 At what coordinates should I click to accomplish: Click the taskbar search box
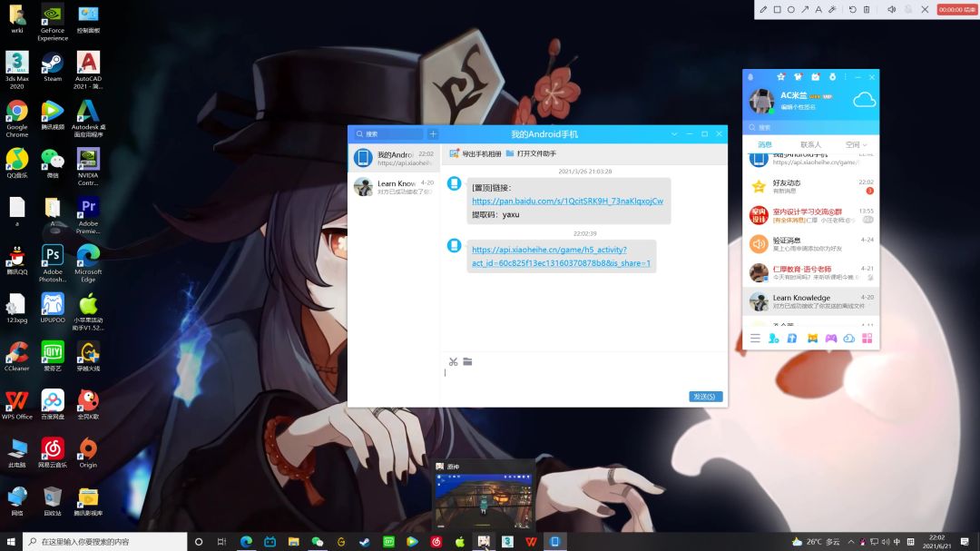(x=105, y=542)
